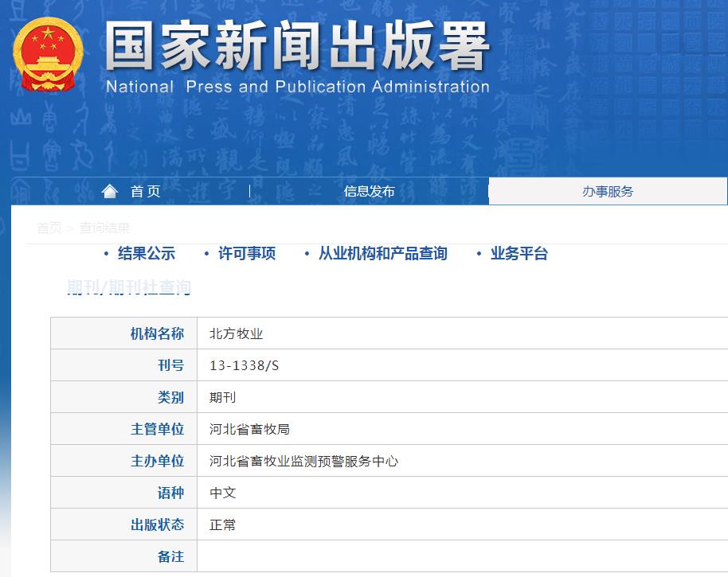Click the empty 备注 field
Image resolution: width=728 pixels, height=577 pixels.
coord(398,556)
